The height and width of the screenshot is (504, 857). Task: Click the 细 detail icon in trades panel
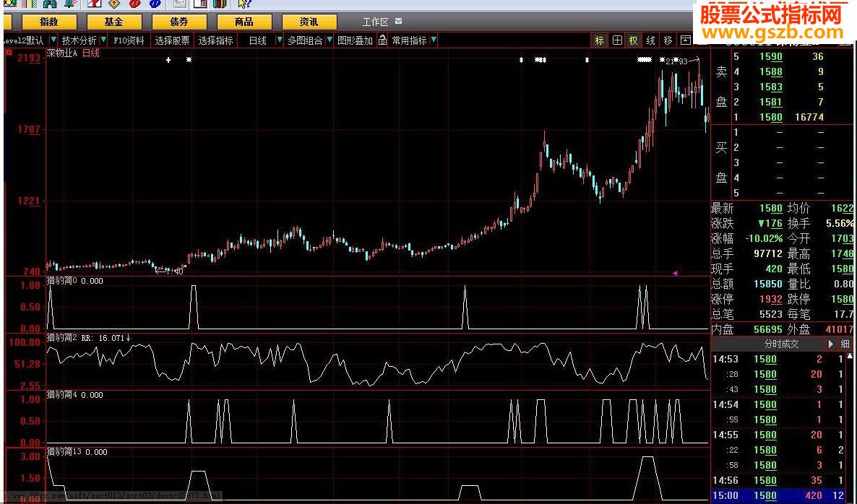tap(845, 344)
